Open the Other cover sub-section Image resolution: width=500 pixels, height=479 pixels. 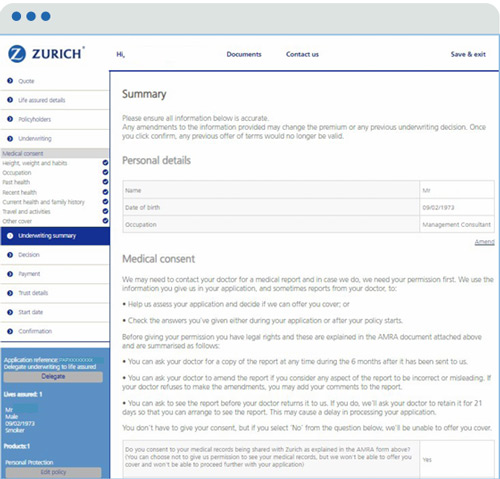click(x=17, y=221)
